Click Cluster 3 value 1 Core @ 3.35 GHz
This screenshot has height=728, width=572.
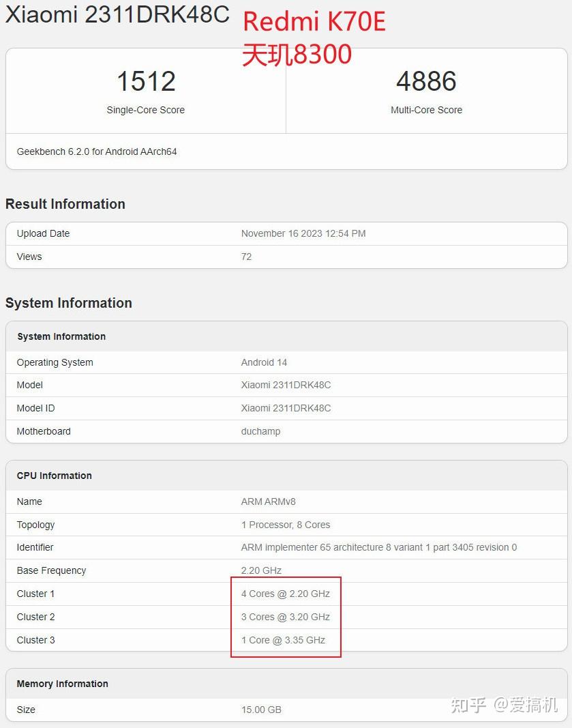coord(283,640)
